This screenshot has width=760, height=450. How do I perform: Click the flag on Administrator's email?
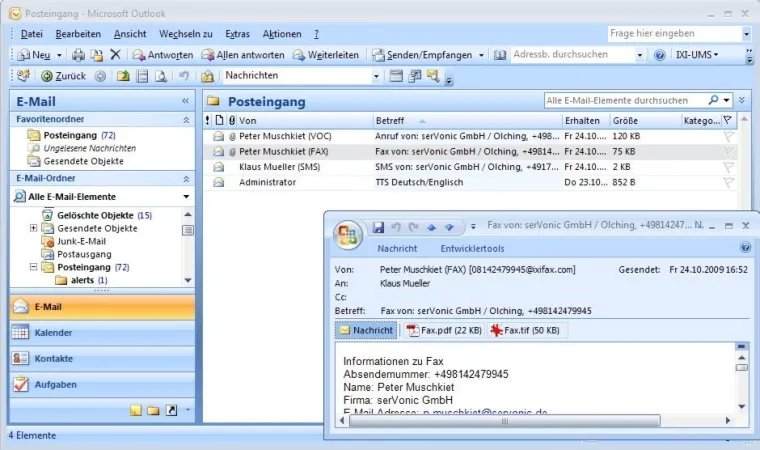tap(728, 183)
